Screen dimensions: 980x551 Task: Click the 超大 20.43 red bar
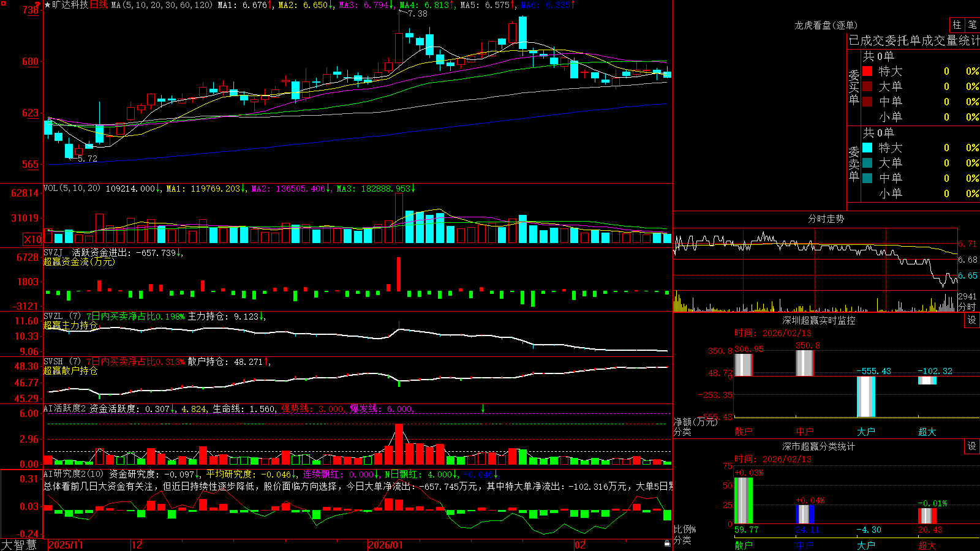click(x=927, y=515)
